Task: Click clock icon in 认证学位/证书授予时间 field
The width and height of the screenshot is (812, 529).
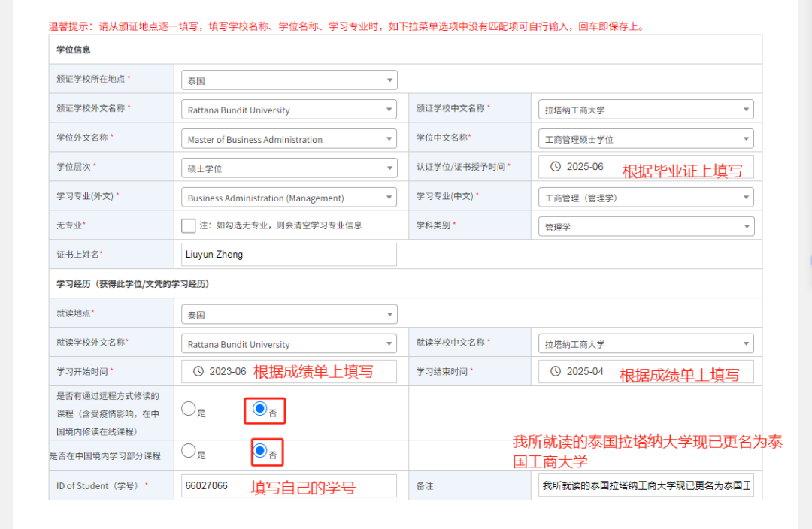Action: [x=556, y=166]
